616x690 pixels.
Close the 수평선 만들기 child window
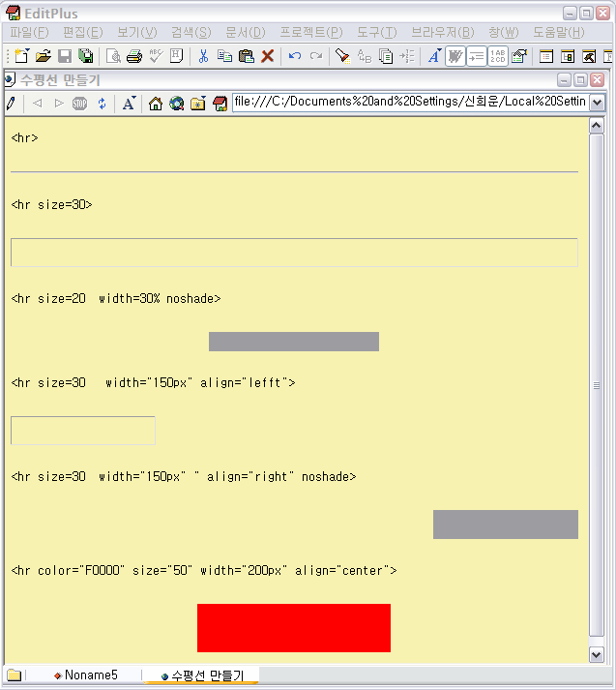(597, 80)
